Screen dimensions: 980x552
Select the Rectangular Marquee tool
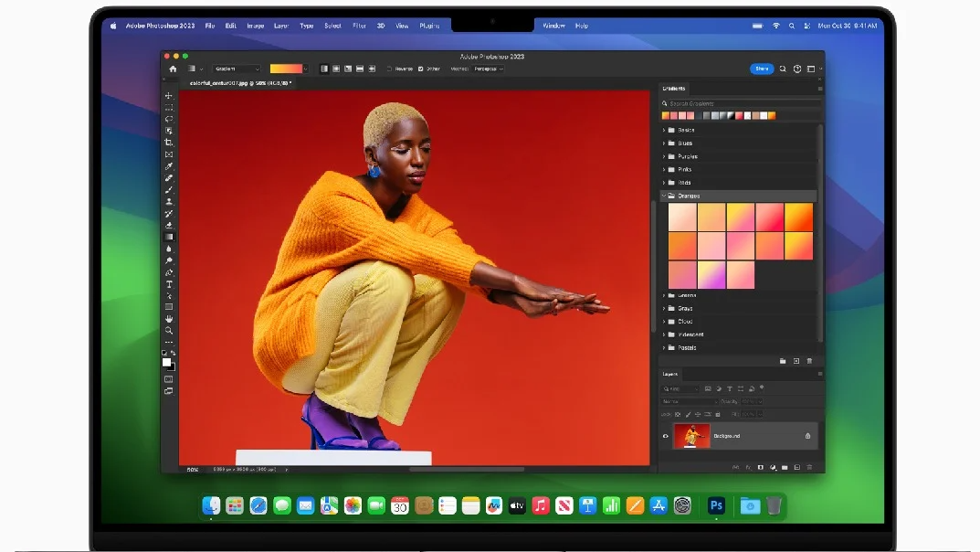(169, 108)
